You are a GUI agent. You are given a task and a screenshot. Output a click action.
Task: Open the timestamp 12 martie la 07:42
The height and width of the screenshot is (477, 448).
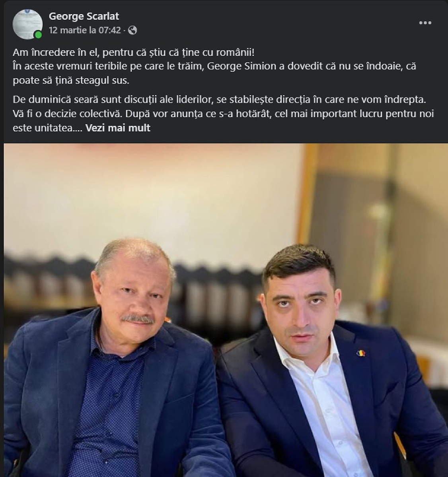click(85, 30)
